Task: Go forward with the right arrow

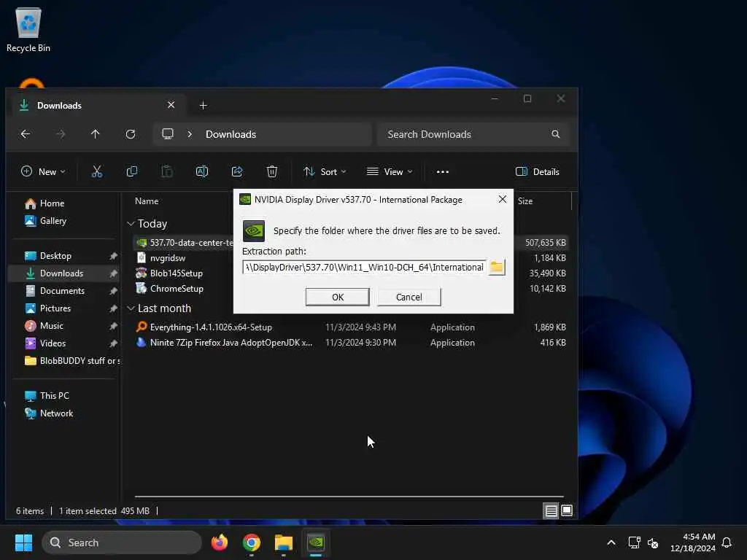Action: tap(61, 134)
